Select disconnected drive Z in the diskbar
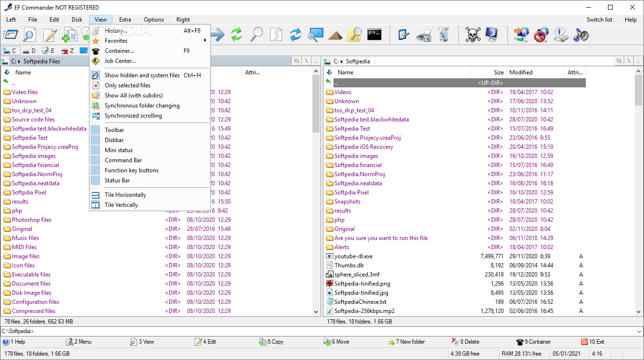This screenshot has width=644, height=360. [67, 50]
